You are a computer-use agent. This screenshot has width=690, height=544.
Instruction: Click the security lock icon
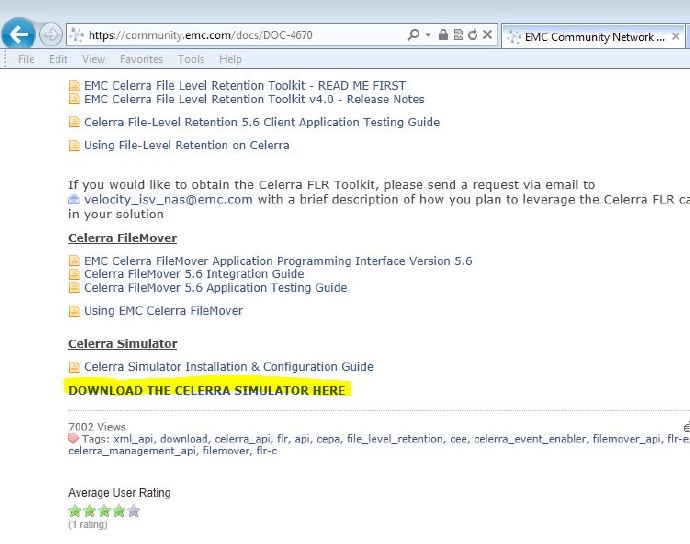click(443, 34)
